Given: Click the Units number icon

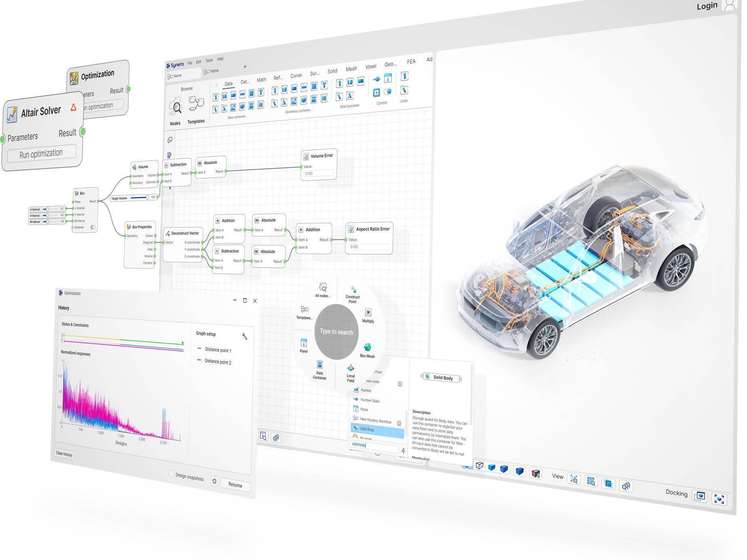Looking at the screenshot, I should [x=404, y=76].
